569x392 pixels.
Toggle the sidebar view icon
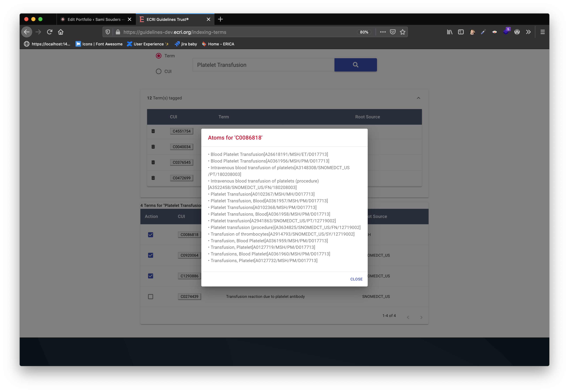[461, 32]
